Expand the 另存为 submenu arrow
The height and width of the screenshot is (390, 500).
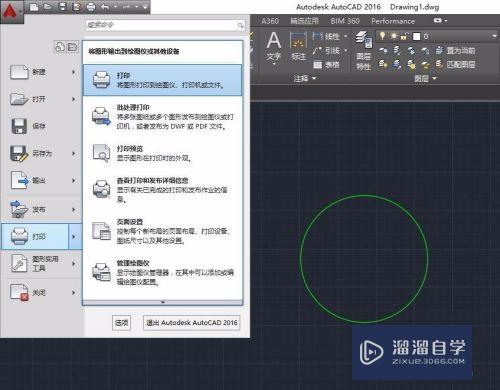pos(74,153)
